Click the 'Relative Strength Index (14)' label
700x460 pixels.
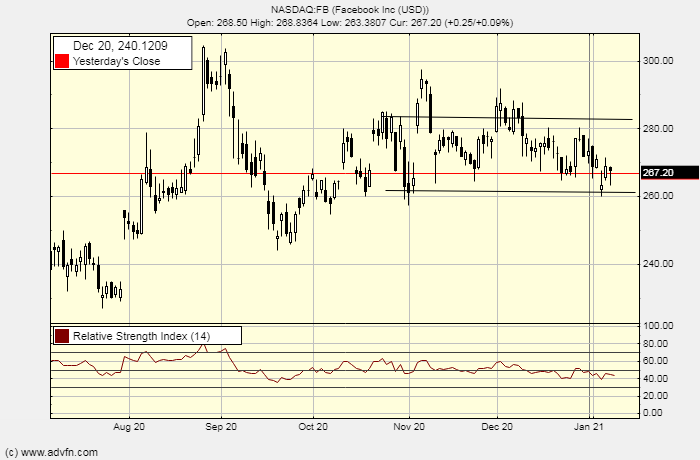142,336
